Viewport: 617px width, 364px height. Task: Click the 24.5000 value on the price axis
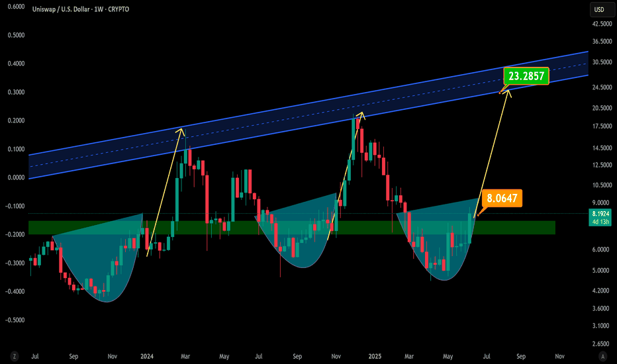pyautogui.click(x=602, y=87)
